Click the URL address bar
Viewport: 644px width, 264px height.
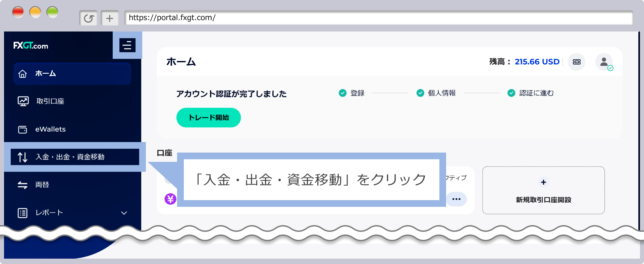[x=379, y=18]
